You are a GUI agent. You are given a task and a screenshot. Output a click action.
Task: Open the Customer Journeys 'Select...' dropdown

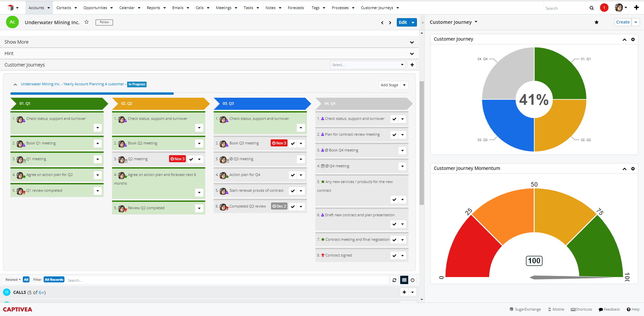point(367,64)
